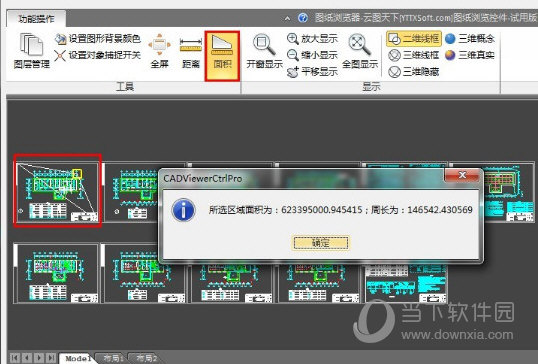Select 二维线框 display mode

(x=414, y=38)
